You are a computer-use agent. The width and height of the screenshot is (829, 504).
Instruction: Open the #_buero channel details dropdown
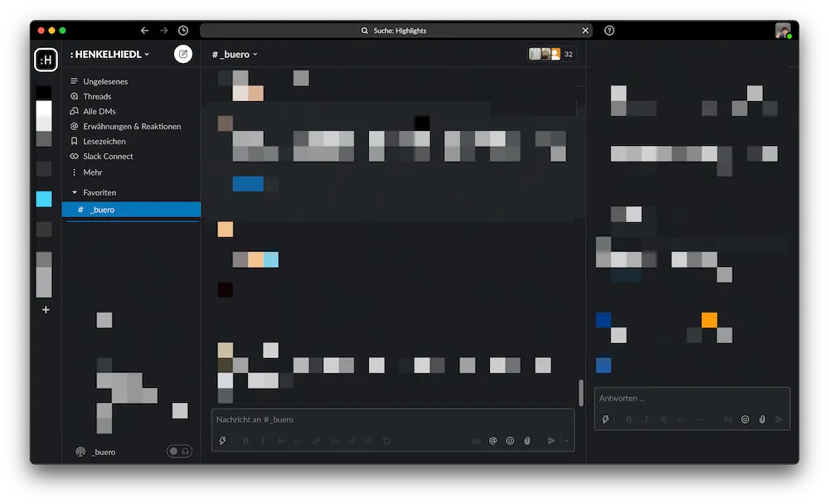tap(235, 55)
